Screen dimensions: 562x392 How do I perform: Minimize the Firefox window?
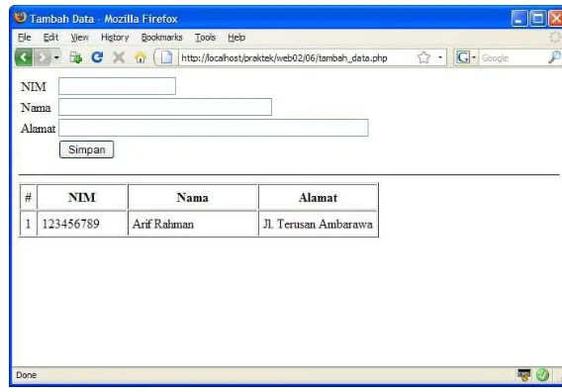[519, 18]
